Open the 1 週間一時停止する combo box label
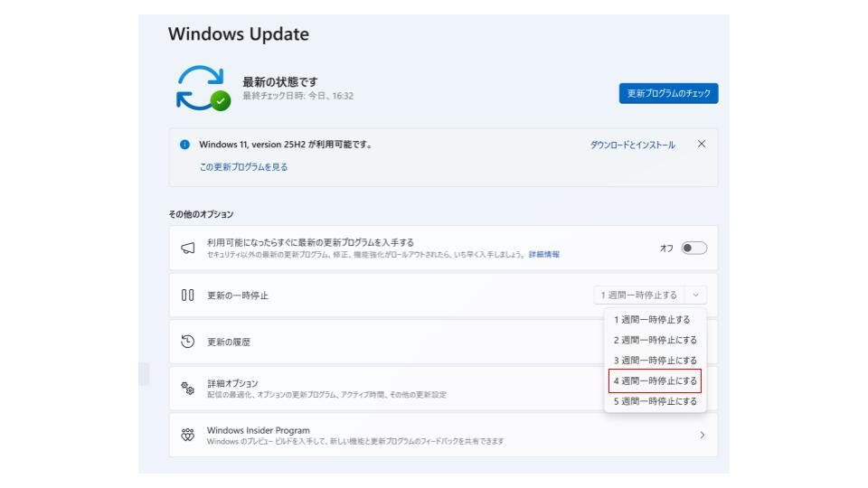The height and width of the screenshot is (488, 868). tap(638, 295)
